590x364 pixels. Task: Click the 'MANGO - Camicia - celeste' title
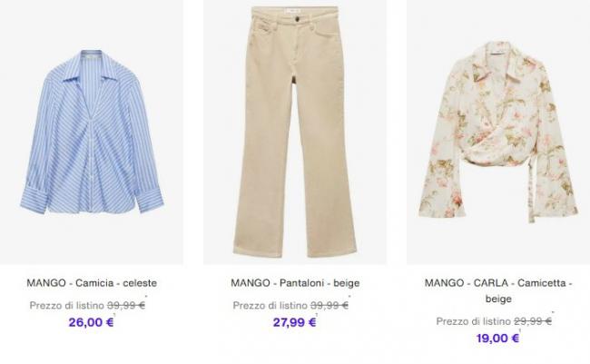click(92, 283)
